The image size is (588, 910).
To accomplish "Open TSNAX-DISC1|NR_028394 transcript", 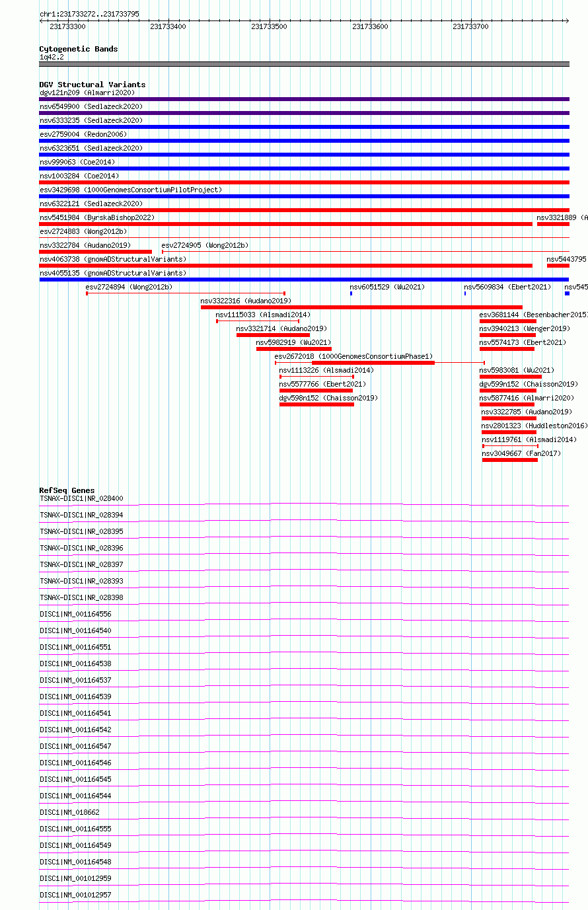I will [x=304, y=521].
